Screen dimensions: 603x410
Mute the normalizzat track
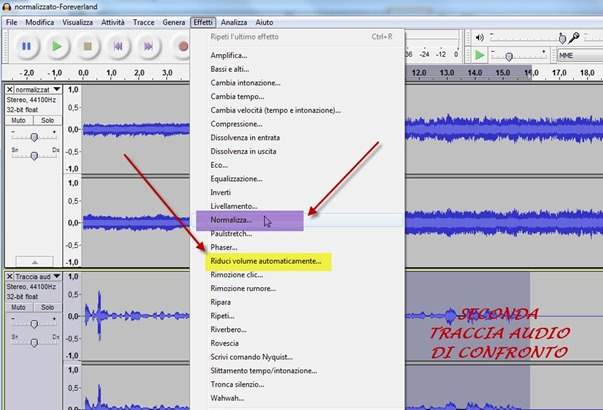click(20, 119)
